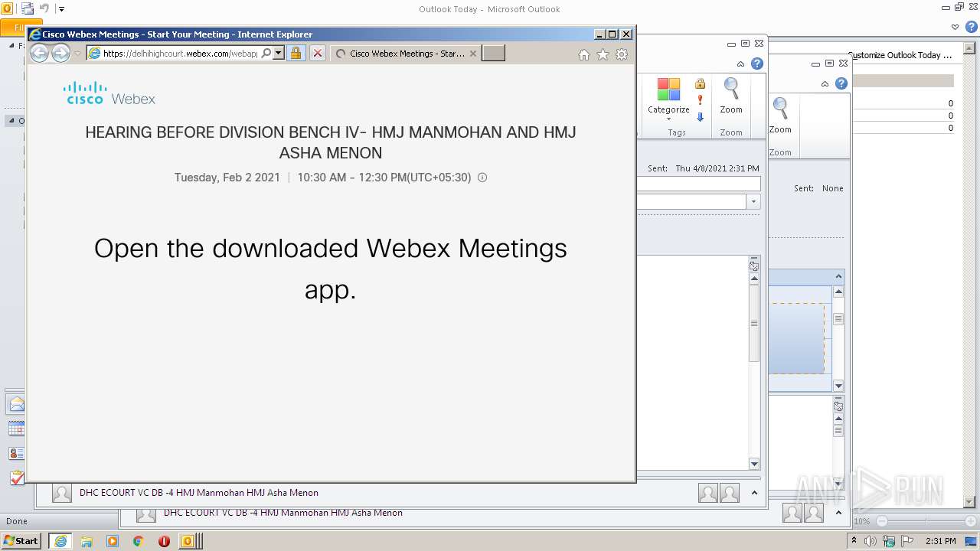Click the Outlook zoom slider track
The image size is (980, 551).
(x=927, y=521)
